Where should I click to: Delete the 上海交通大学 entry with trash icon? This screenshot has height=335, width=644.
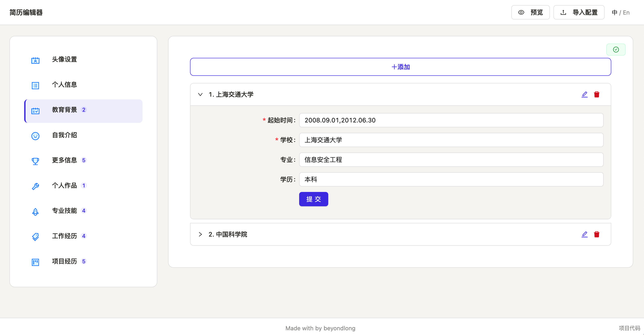click(597, 94)
